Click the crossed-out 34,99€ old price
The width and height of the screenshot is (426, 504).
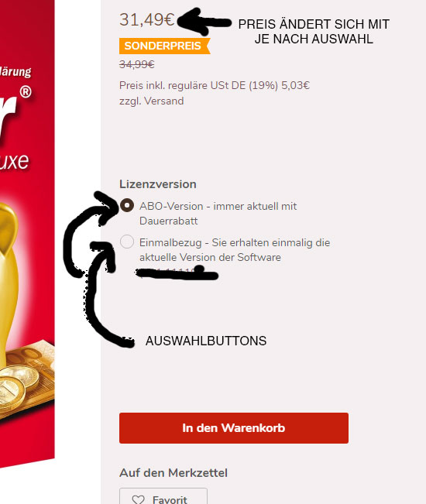pos(137,64)
